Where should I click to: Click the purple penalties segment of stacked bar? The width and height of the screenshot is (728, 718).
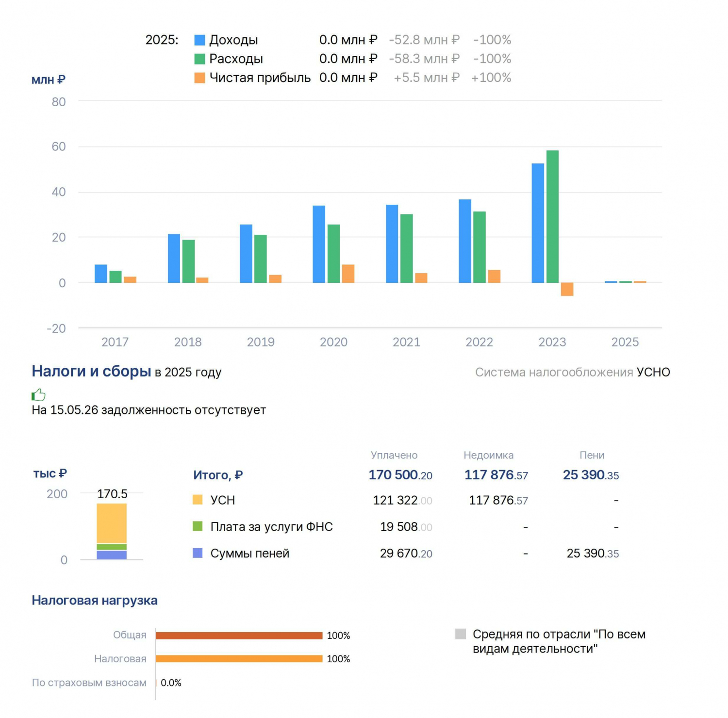(112, 555)
